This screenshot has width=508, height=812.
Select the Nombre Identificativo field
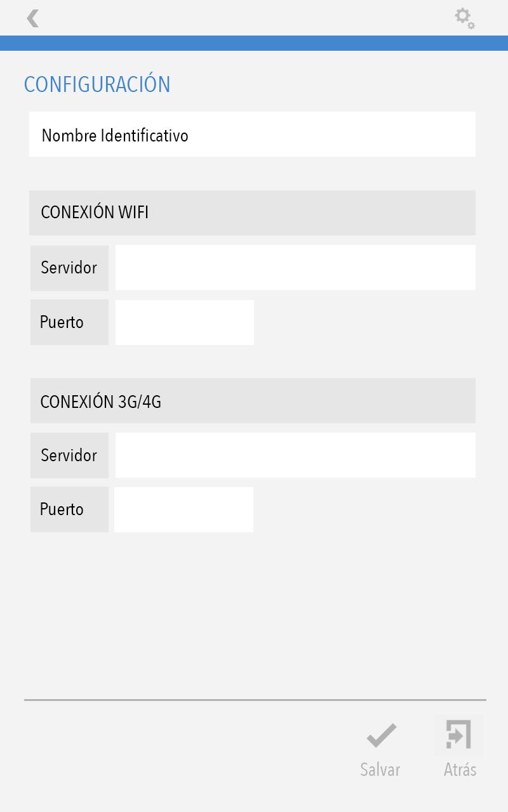252,134
